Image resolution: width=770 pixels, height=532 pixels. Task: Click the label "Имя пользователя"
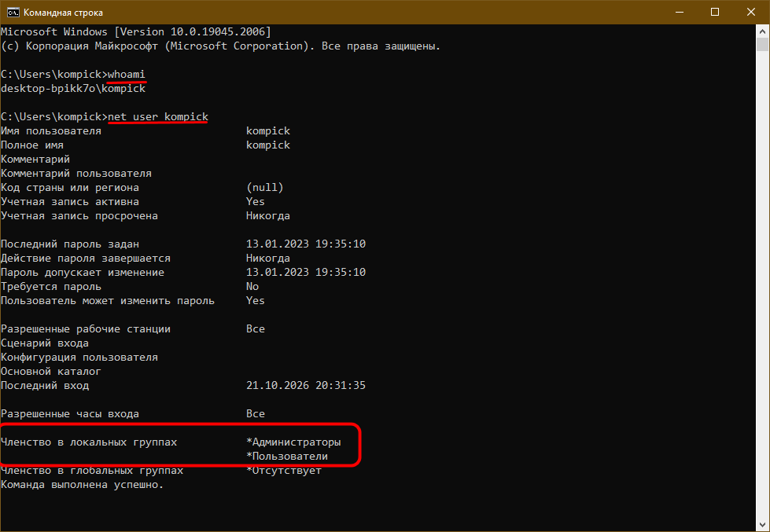pyautogui.click(x=51, y=131)
